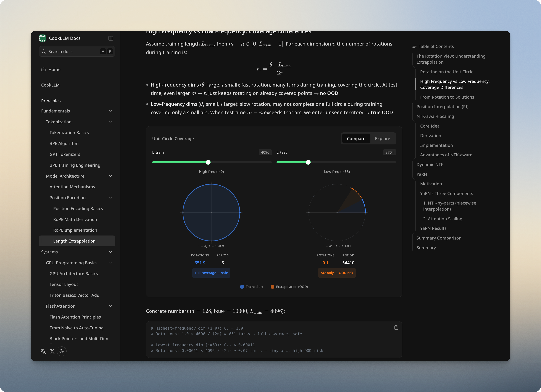Select the Compare tab in Unit Circle Coverage
Image resolution: width=541 pixels, height=392 pixels.
356,138
